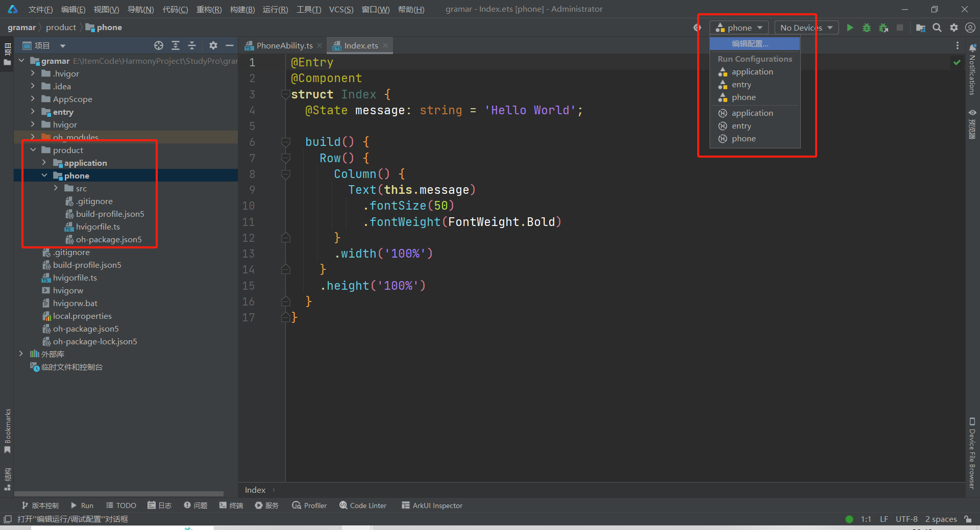Open build-profile.json5 under phone

click(x=110, y=214)
